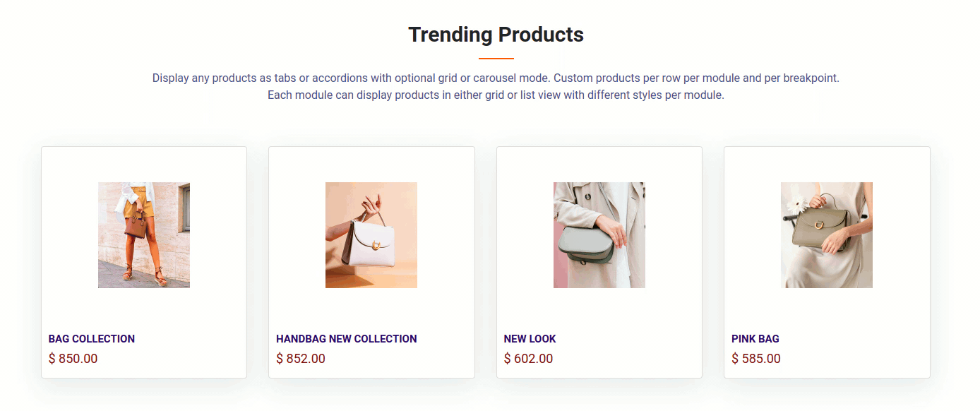Click the orange divider under heading
This screenshot has width=980, height=411.
(496, 58)
